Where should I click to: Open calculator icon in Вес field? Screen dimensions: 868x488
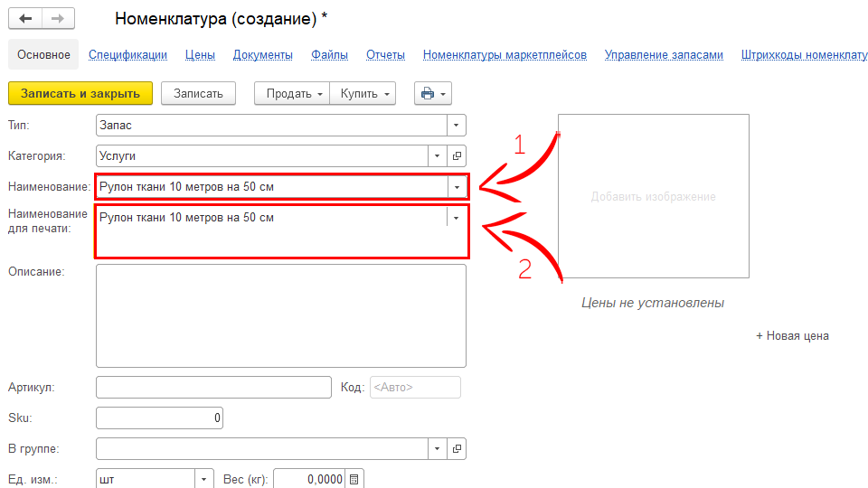coord(354,479)
